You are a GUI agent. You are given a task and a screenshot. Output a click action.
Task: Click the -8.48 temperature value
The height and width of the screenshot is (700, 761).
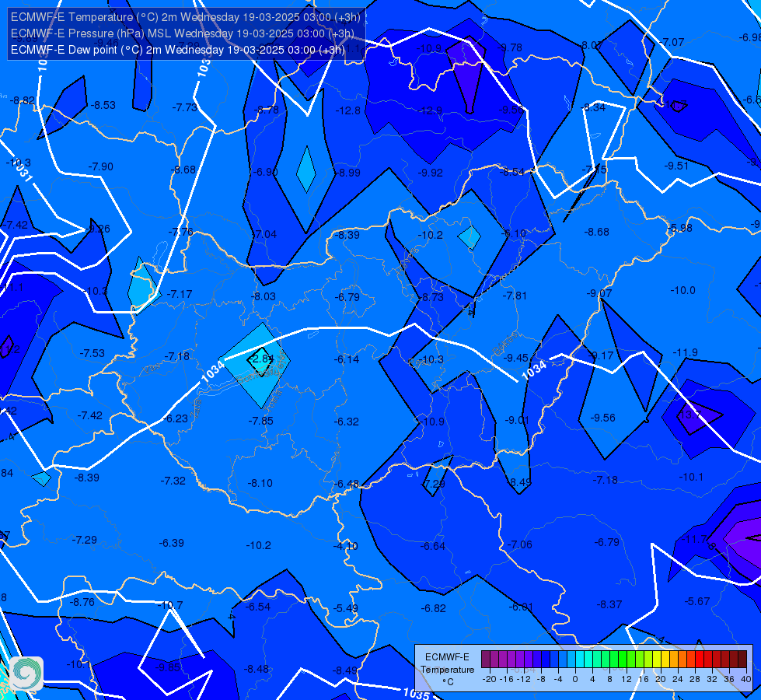[257, 669]
